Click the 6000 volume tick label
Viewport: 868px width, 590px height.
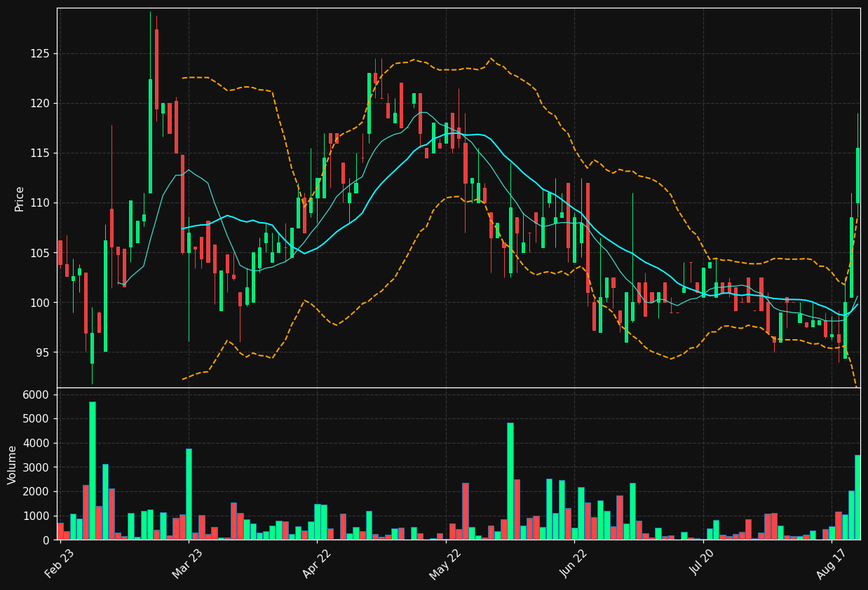coord(36,395)
